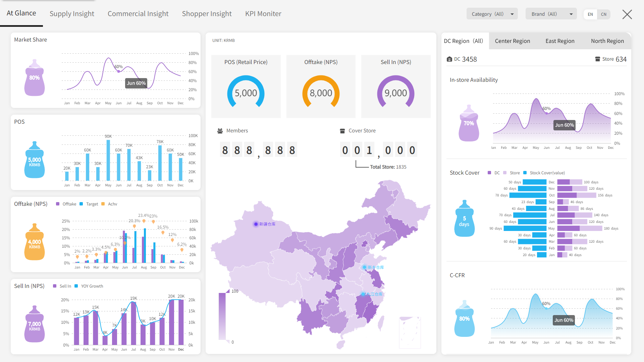644x362 pixels.
Task: Switch language to EN
Action: pos(590,14)
